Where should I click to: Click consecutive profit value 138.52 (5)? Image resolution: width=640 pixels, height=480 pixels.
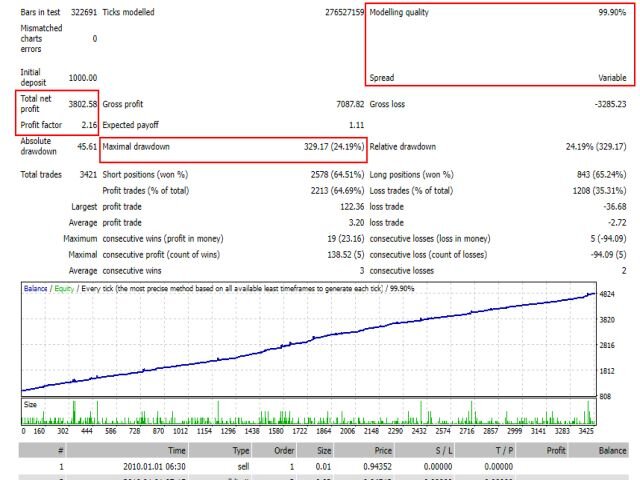[x=346, y=255]
